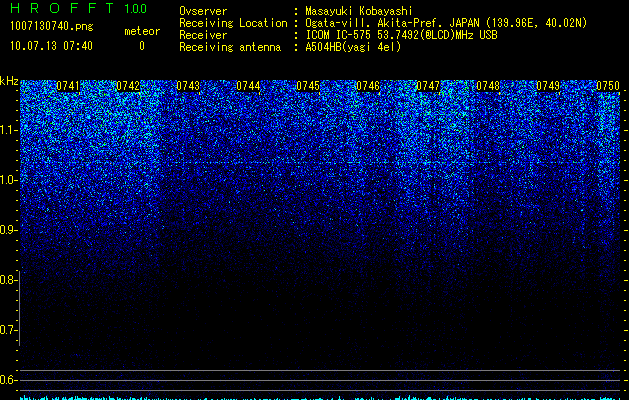
Task: Click the 1.1 frequency axis label
Action: (x=9, y=130)
